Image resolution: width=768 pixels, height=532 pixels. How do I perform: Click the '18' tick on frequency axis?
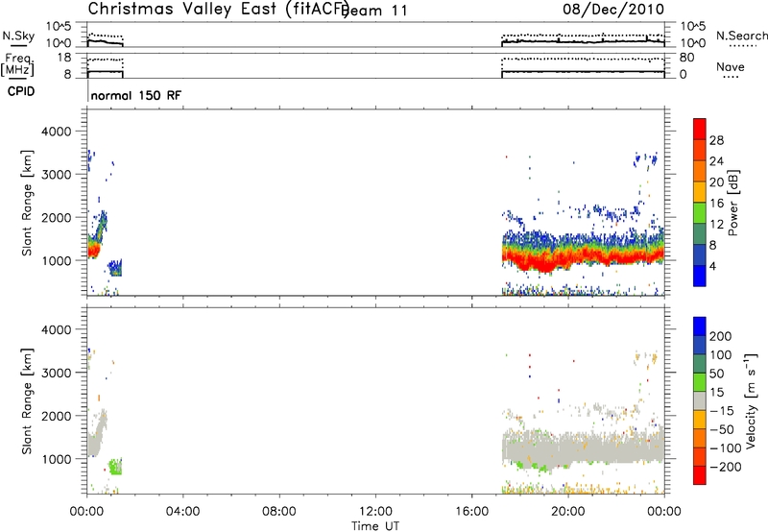pyautogui.click(x=64, y=58)
